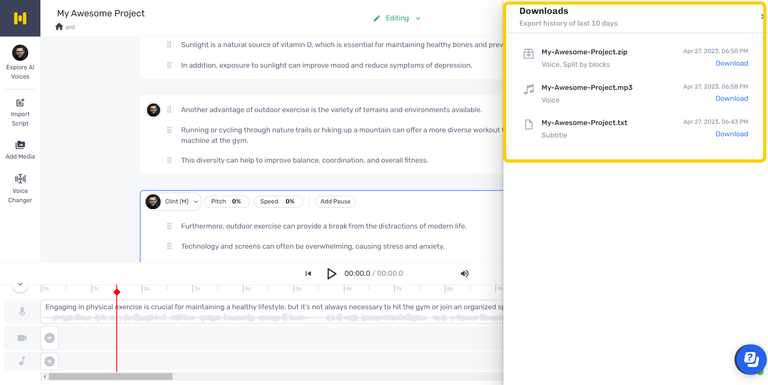Click drag handle beside 'Another advantage of outdoor exercise'
The image size is (768, 385).
click(169, 110)
